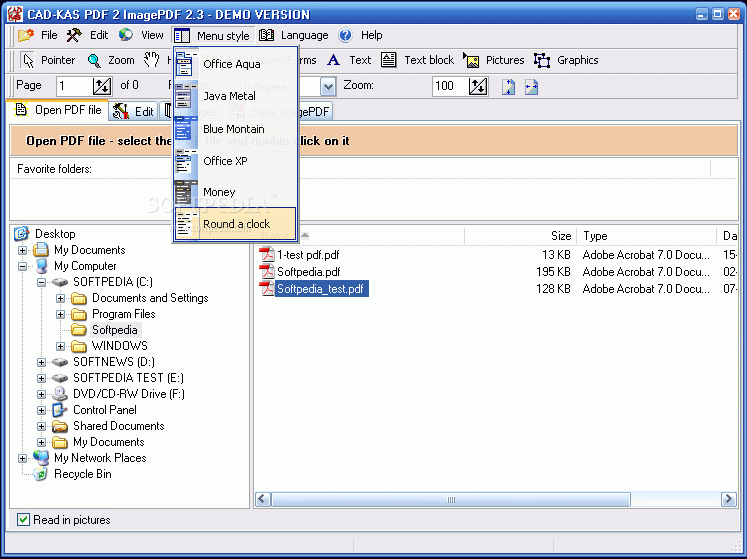Click the fit page height icon
The width and height of the screenshot is (747, 559).
[x=508, y=87]
